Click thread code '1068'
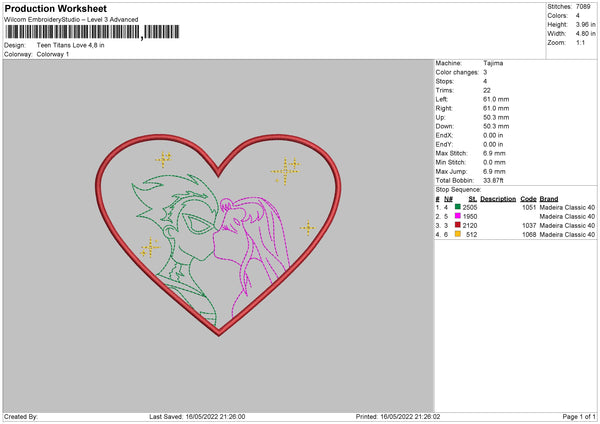The width and height of the screenshot is (600, 424). coord(529,235)
